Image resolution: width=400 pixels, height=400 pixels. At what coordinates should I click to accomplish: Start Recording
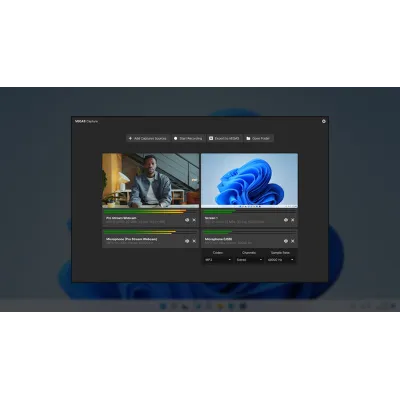pos(188,138)
